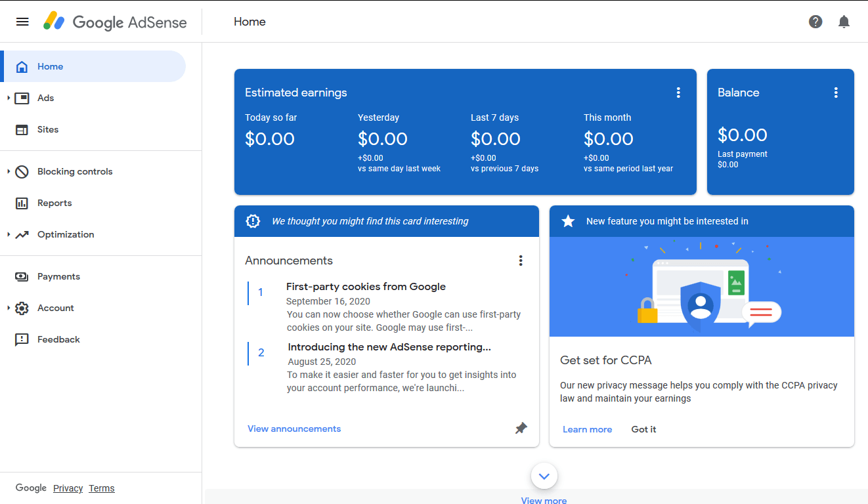Expand the Blocking controls section

(9, 171)
